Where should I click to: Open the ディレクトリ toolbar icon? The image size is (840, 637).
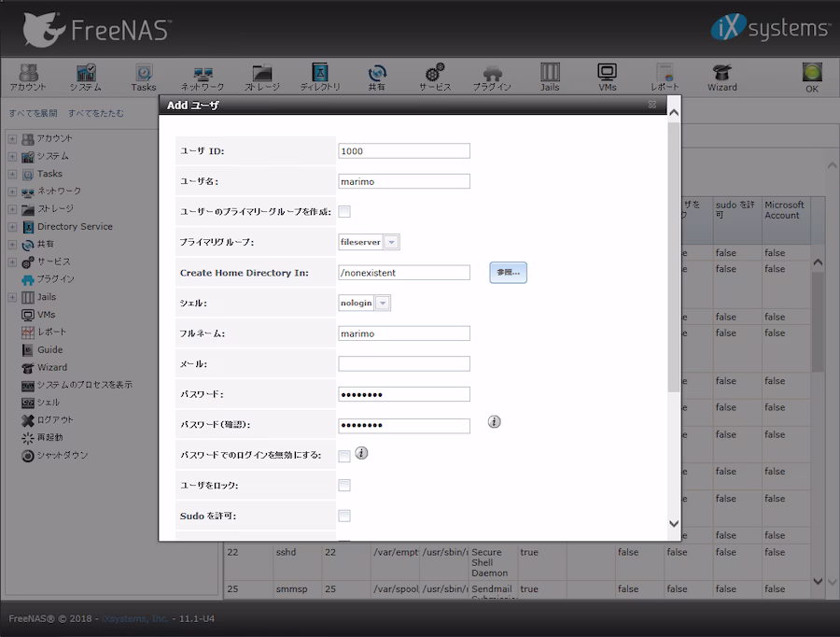(x=320, y=78)
